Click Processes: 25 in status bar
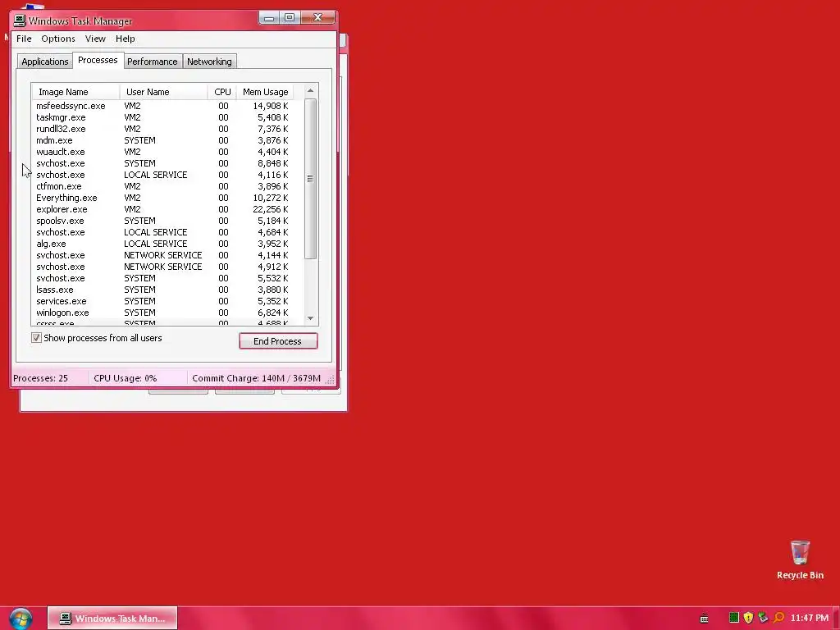 41,378
